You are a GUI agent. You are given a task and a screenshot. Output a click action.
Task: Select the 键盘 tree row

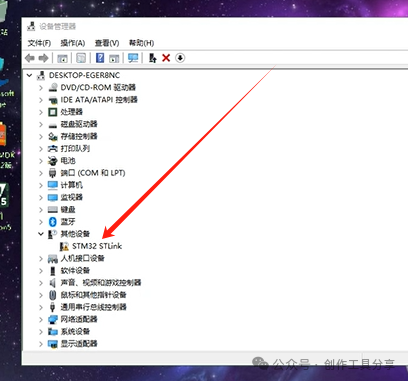coord(68,210)
